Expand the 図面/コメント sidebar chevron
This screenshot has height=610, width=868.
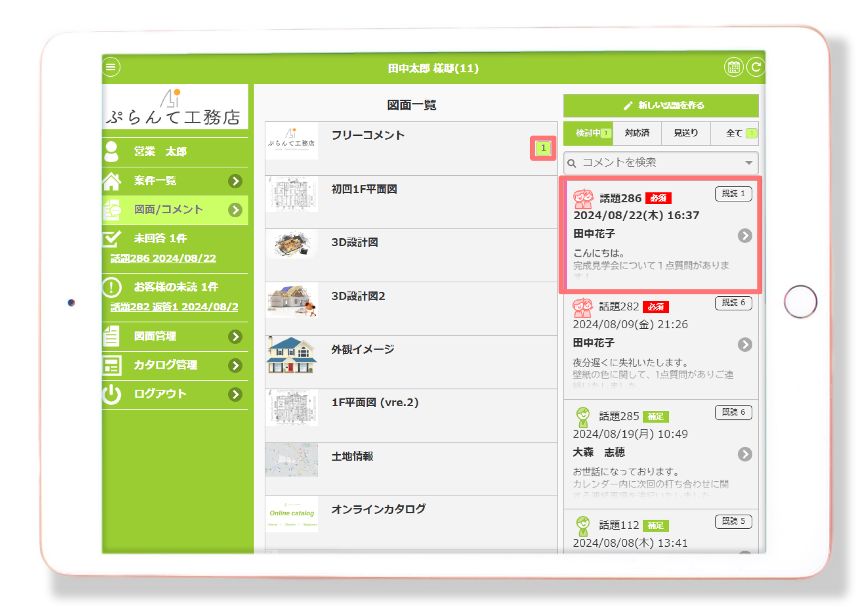235,210
